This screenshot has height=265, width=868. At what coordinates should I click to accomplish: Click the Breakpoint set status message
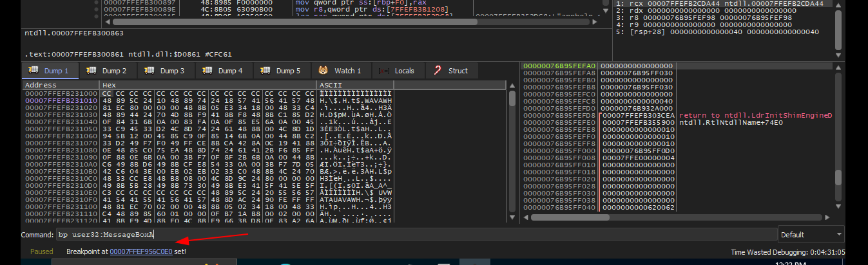point(126,251)
